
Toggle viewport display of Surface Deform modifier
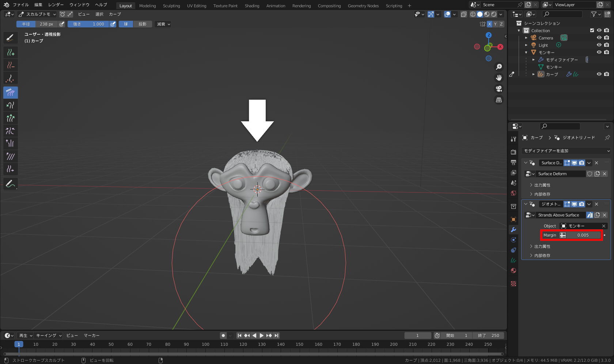(575, 163)
